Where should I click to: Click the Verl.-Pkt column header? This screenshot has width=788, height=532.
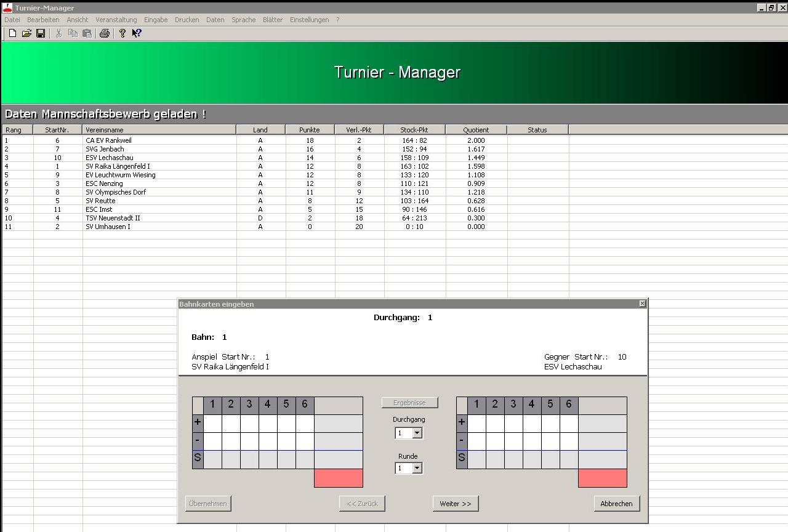(360, 130)
